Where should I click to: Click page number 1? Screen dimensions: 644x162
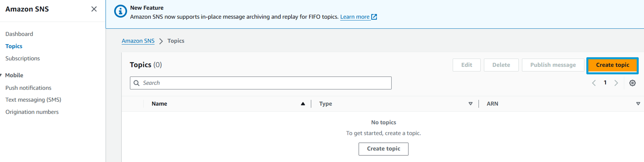[605, 83]
